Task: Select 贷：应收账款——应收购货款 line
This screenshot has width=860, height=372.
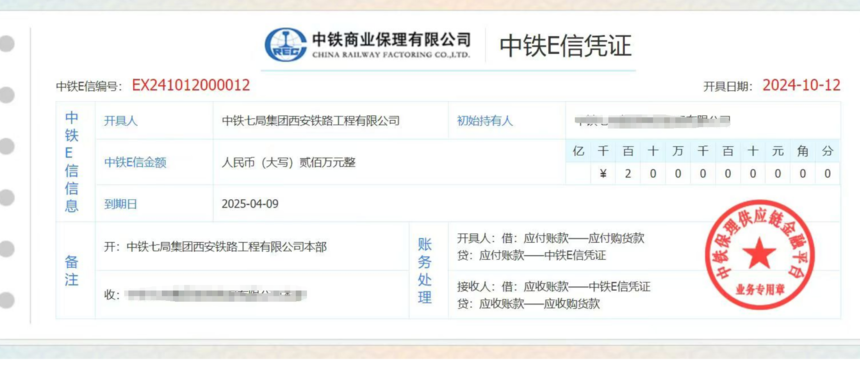Action: point(528,304)
